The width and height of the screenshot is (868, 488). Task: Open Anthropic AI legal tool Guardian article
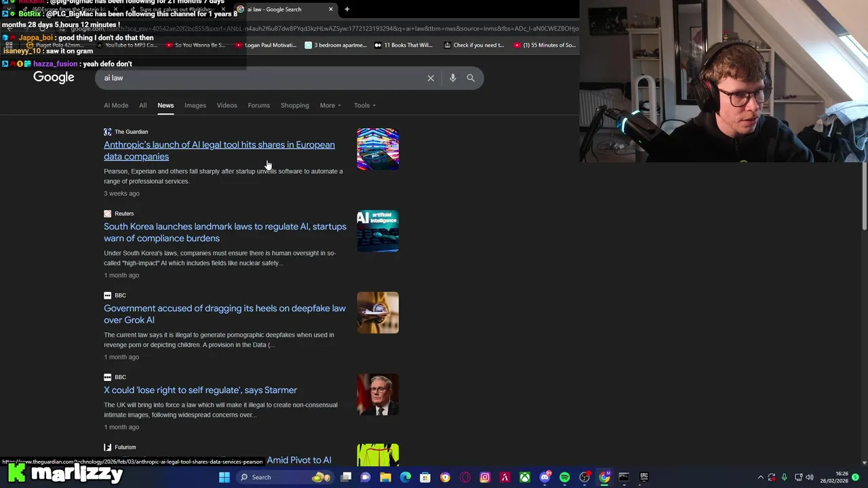pos(219,150)
